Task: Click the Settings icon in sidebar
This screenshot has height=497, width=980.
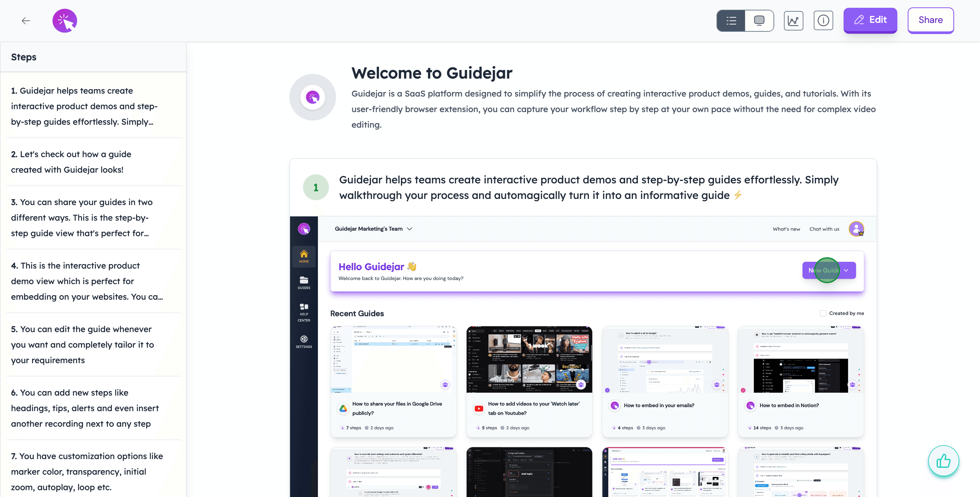Action: pos(303,340)
